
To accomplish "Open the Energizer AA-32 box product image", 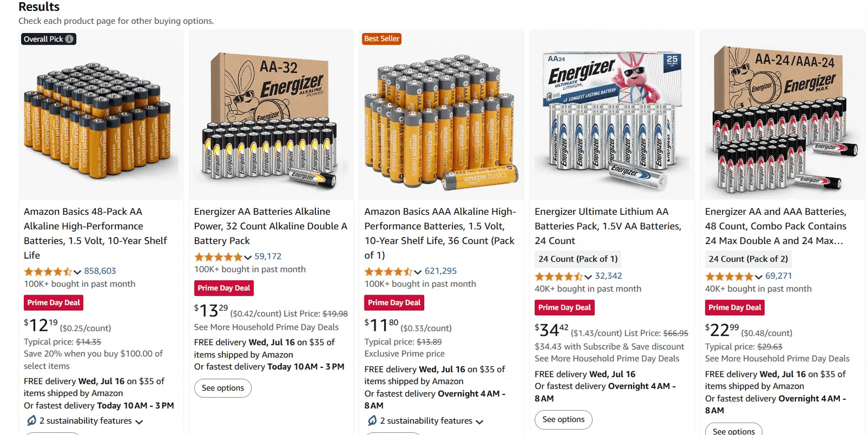I will pyautogui.click(x=270, y=117).
